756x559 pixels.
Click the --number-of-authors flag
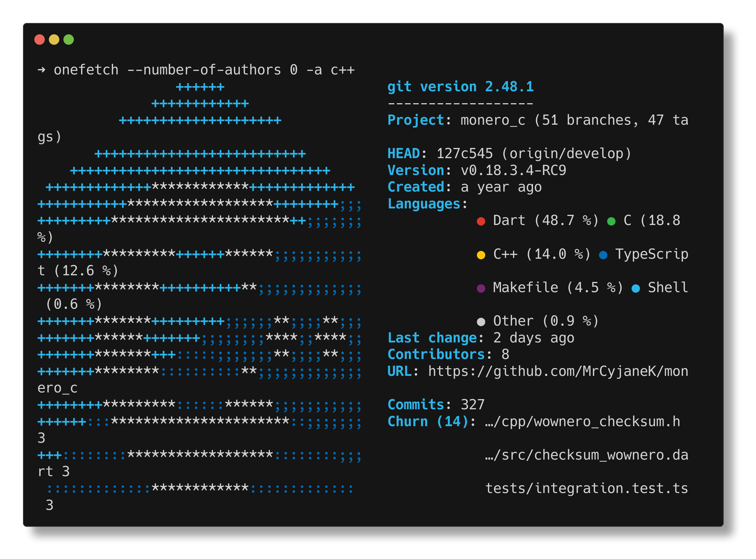[x=204, y=70]
